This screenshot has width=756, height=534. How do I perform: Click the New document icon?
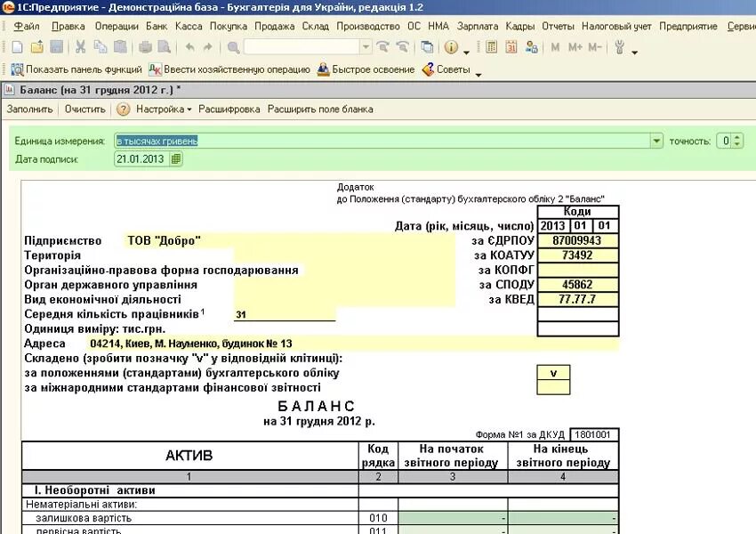point(18,47)
